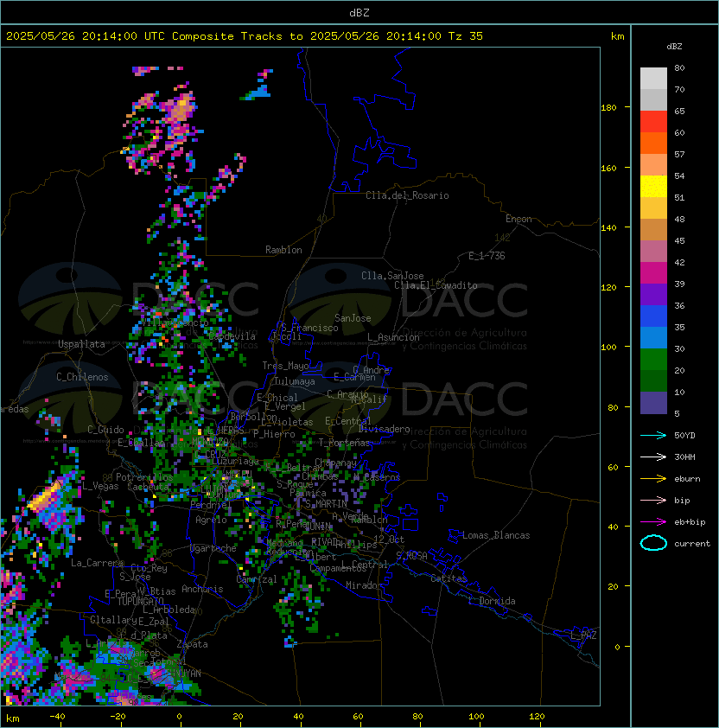Click the 'Carrizal' map label

pyautogui.click(x=257, y=579)
